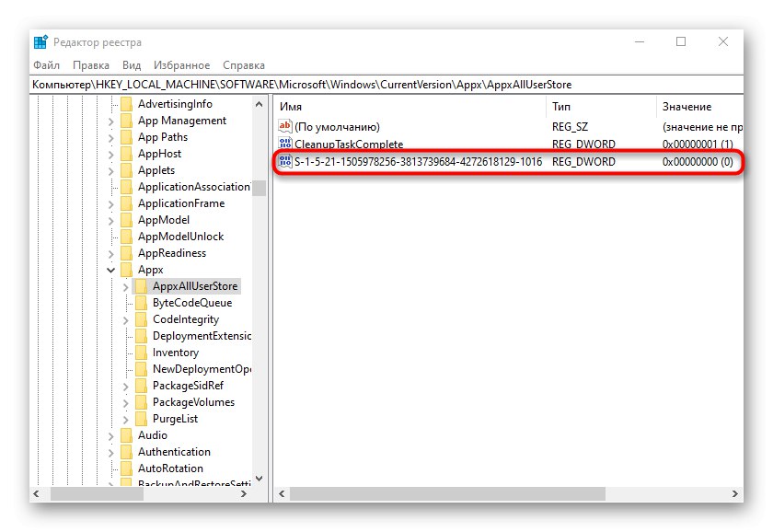
Task: Select the CleanupTaskComplete value name
Action: point(349,144)
